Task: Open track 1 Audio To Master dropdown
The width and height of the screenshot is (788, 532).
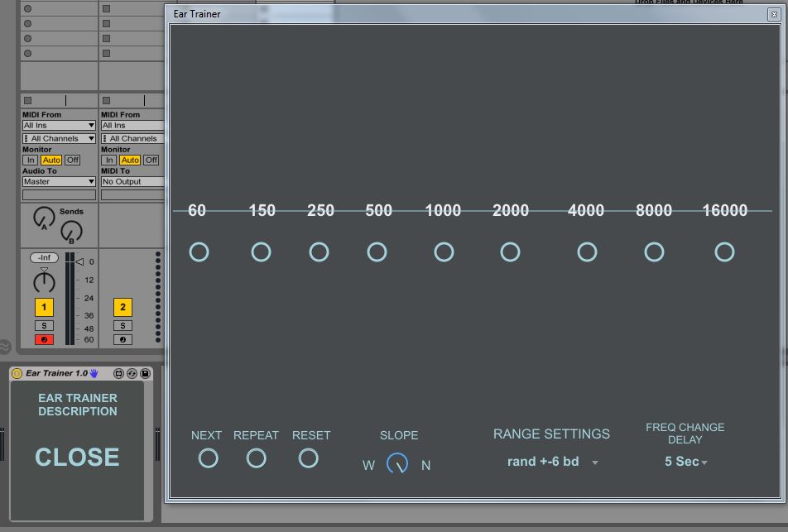Action: click(x=59, y=181)
